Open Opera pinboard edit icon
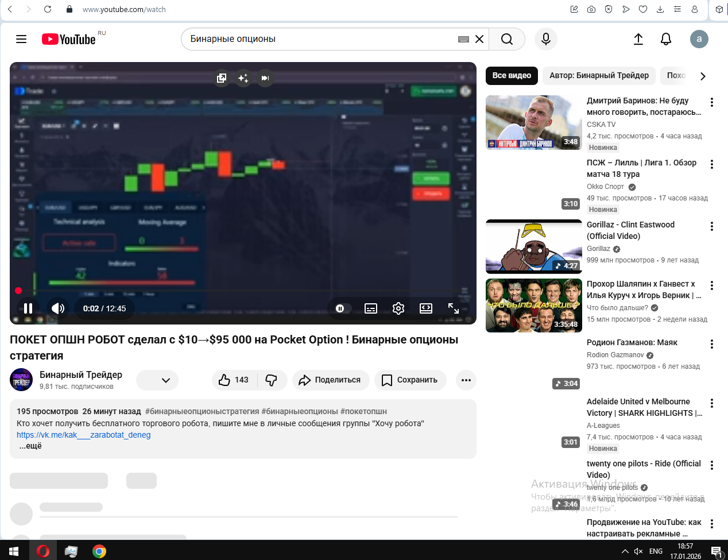This screenshot has width=728, height=560. click(574, 9)
